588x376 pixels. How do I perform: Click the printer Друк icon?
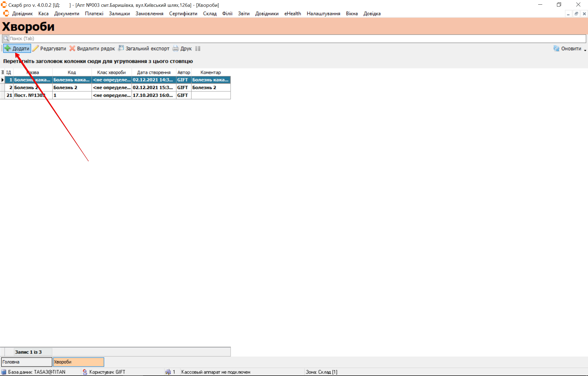[x=176, y=48]
